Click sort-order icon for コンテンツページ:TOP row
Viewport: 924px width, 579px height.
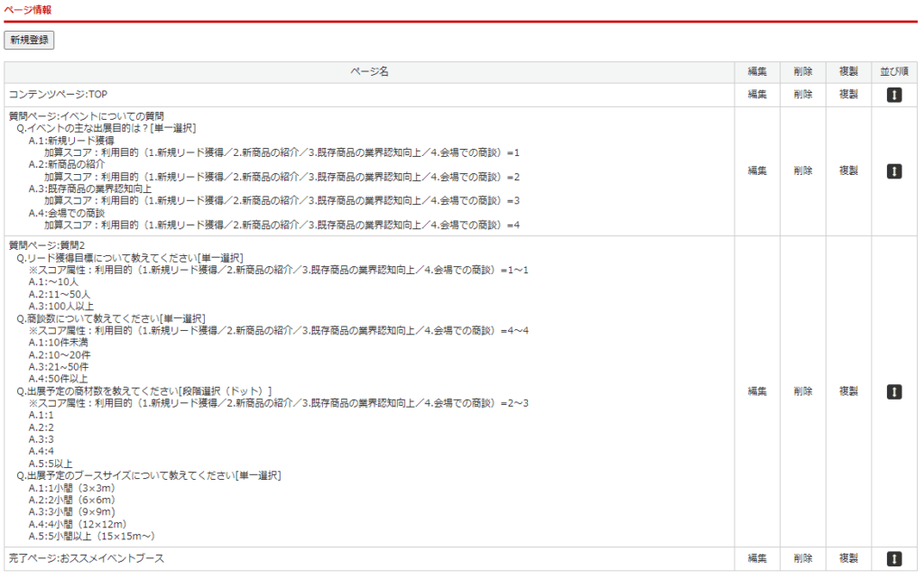coord(894,95)
